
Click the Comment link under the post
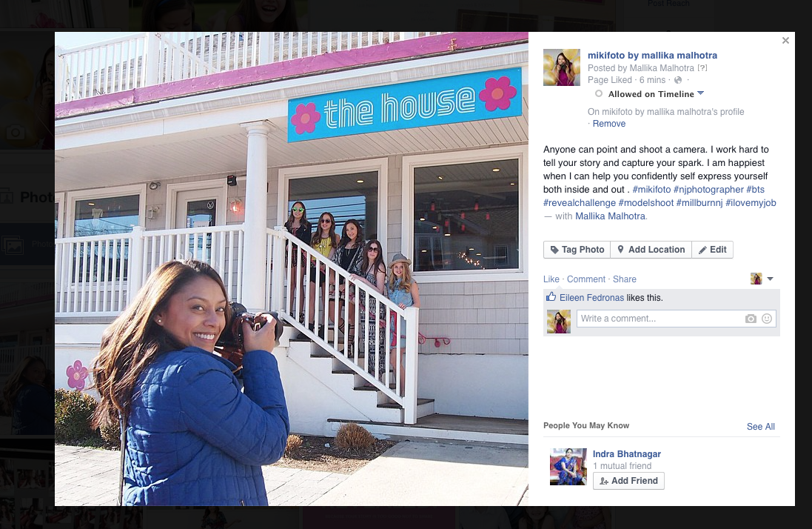(x=585, y=279)
